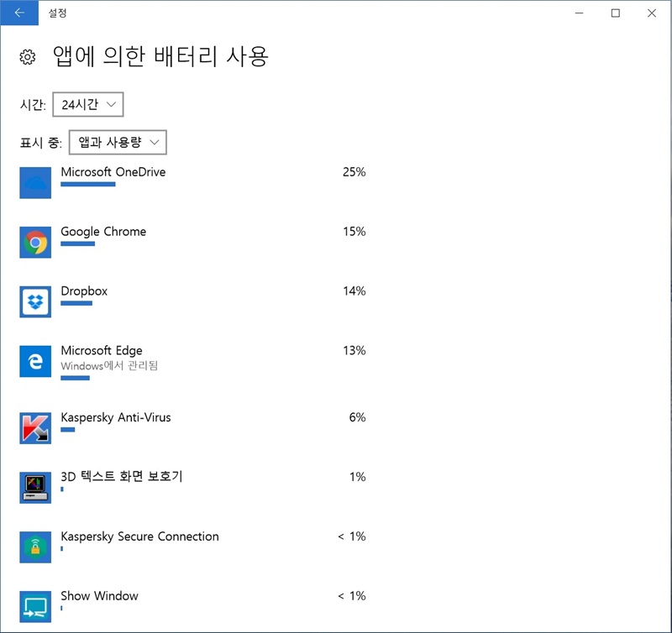Click the Microsoft Edge name

click(102, 351)
